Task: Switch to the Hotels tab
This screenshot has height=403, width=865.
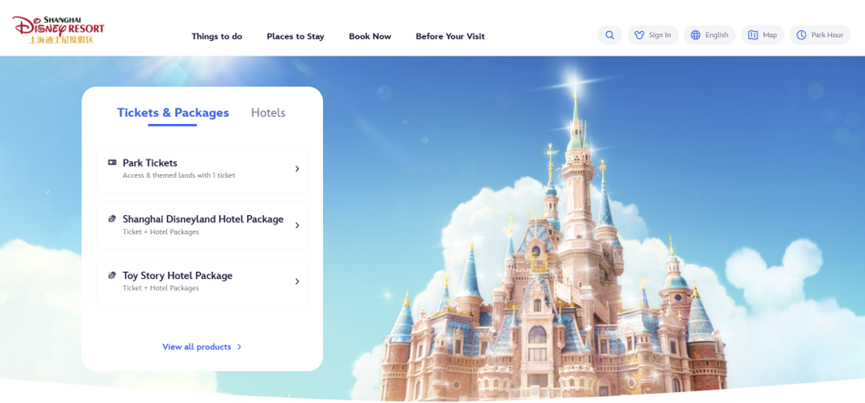Action: coord(268,113)
